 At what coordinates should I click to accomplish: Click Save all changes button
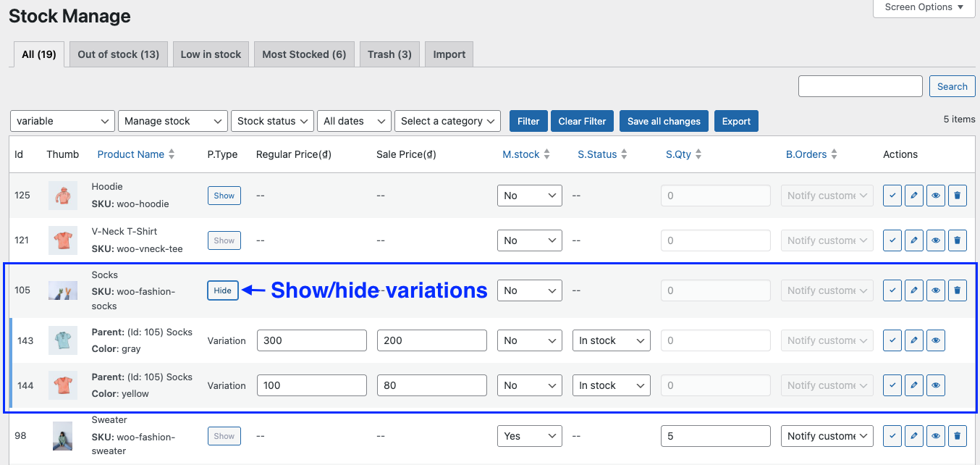click(664, 121)
